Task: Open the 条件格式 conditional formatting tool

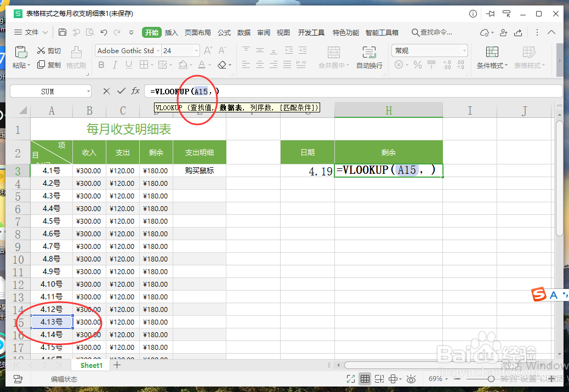Action: [492, 56]
